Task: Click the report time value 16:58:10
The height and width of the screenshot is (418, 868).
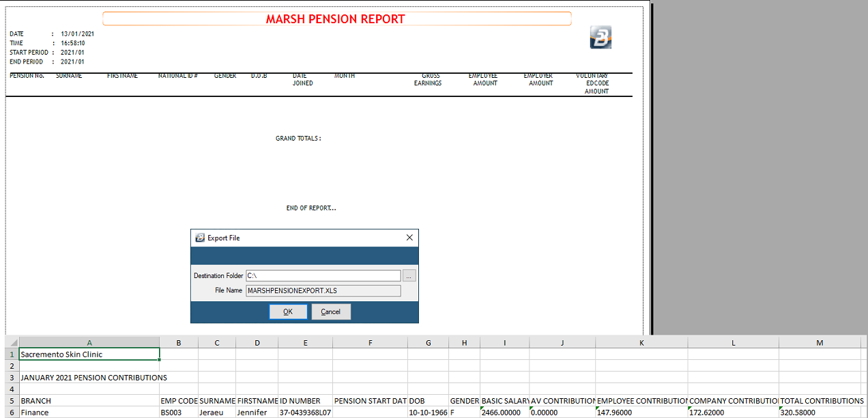Action: (x=72, y=43)
